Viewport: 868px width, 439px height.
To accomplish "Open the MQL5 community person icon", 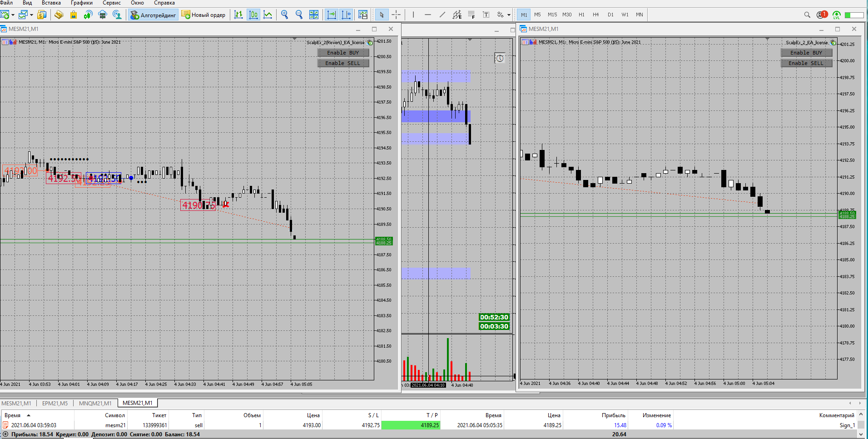I will tap(117, 15).
